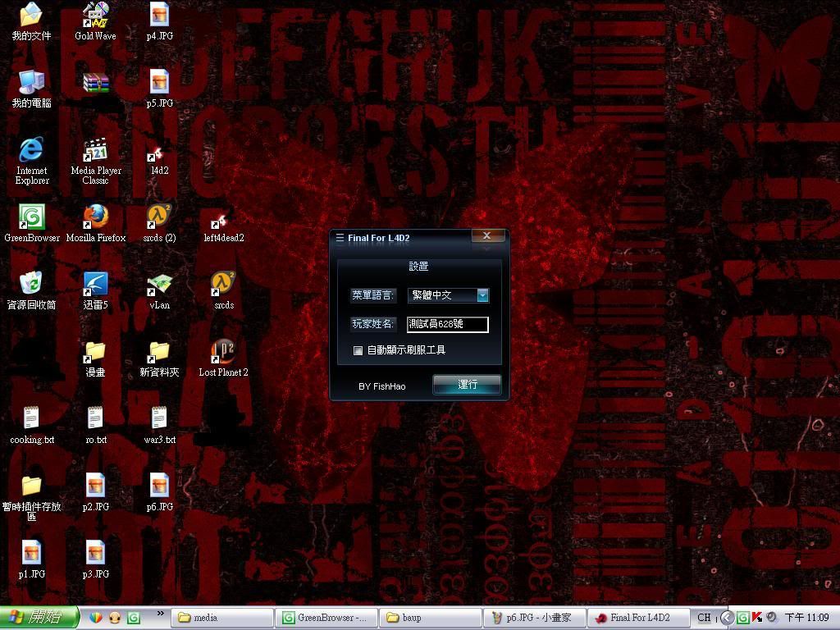Click the 開始 Start button

(x=39, y=618)
